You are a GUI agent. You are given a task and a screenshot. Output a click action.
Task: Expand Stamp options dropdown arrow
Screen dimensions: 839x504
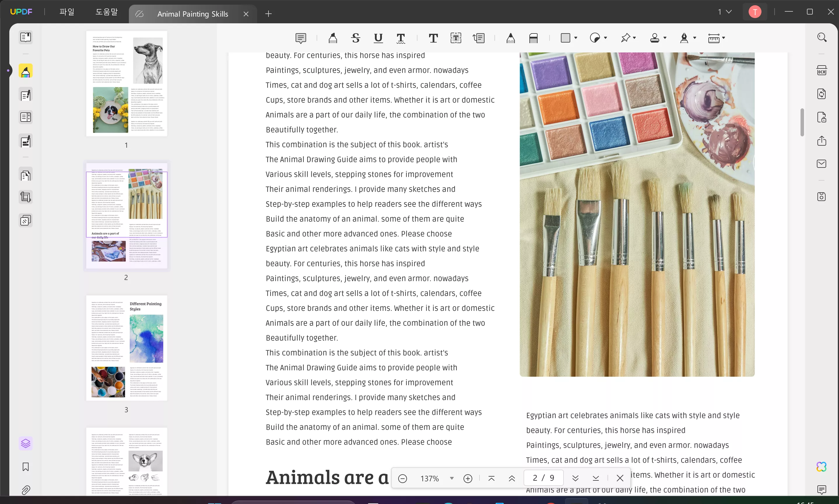pos(665,38)
